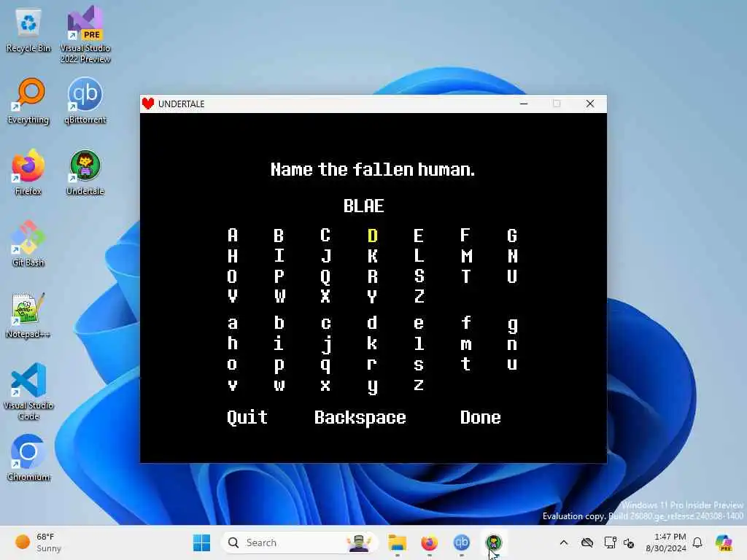Click the entered name BLAE
This screenshot has height=560, width=747.
pyautogui.click(x=363, y=206)
